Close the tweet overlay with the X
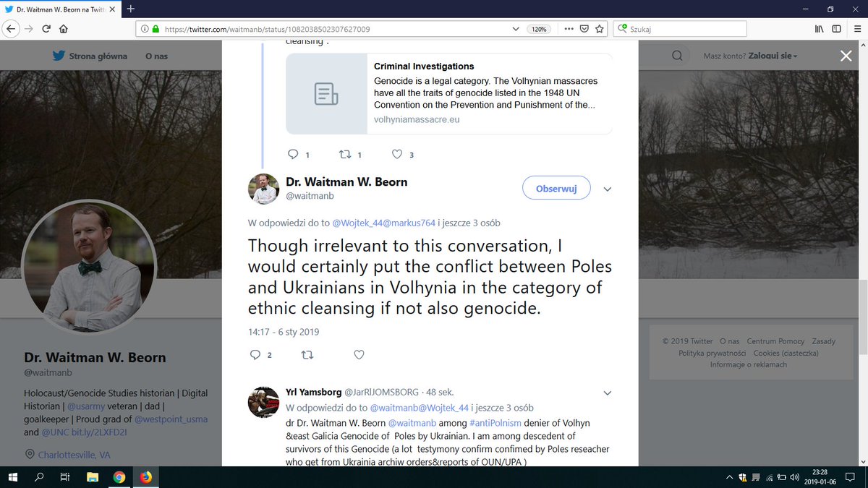Screen dimensions: 868x488 pyautogui.click(x=846, y=56)
